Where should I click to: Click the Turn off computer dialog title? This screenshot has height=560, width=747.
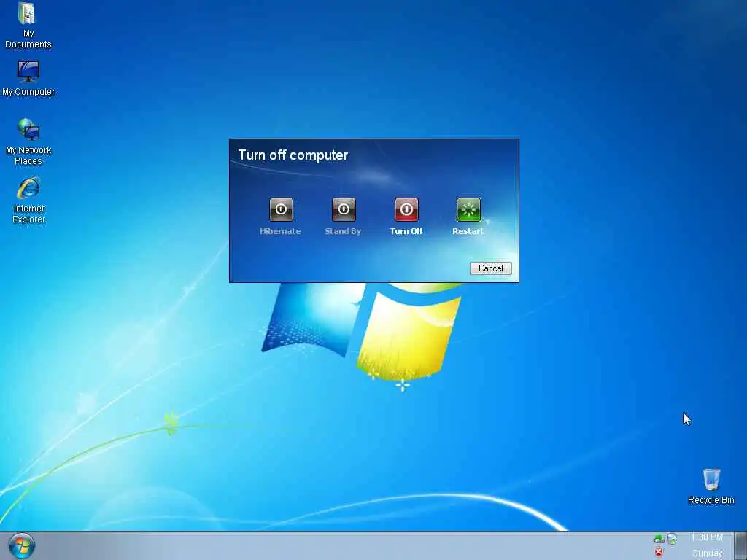(x=293, y=155)
